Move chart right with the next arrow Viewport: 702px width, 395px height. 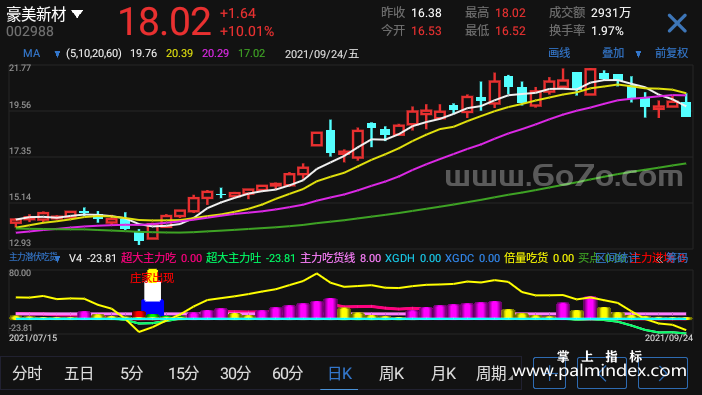(663, 372)
